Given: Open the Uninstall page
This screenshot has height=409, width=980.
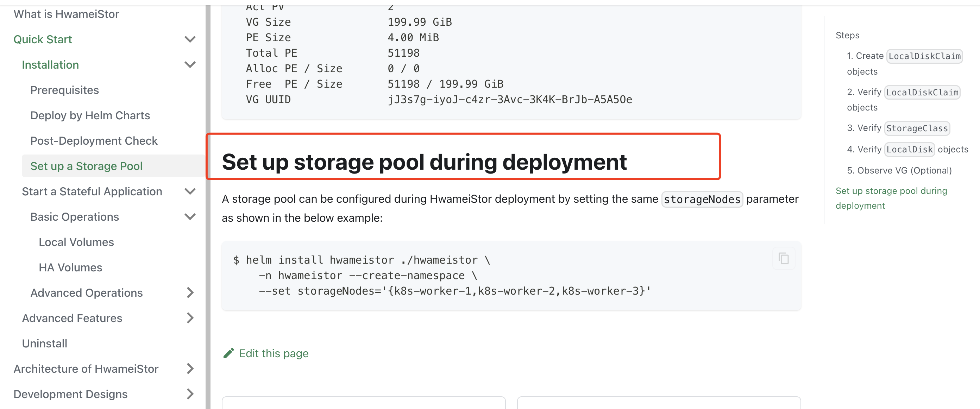Looking at the screenshot, I should pos(44,343).
